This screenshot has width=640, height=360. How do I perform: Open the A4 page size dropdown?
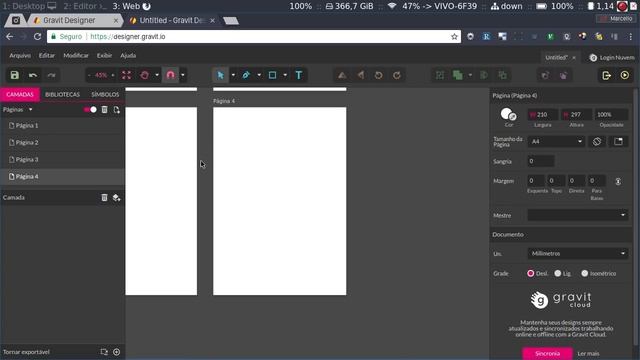[x=556, y=141]
